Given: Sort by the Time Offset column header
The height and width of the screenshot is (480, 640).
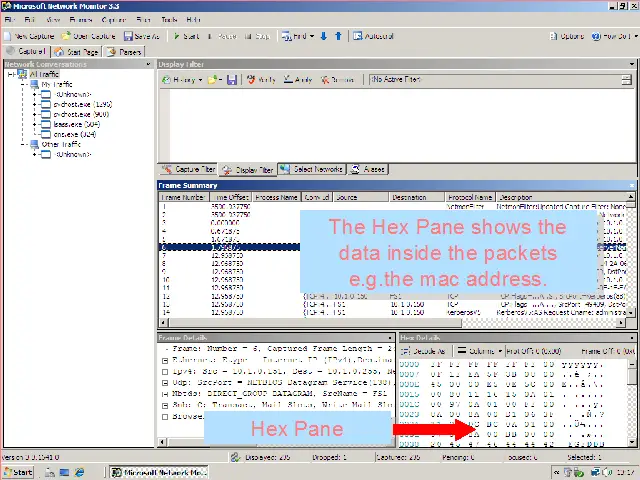Looking at the screenshot, I should (x=230, y=197).
